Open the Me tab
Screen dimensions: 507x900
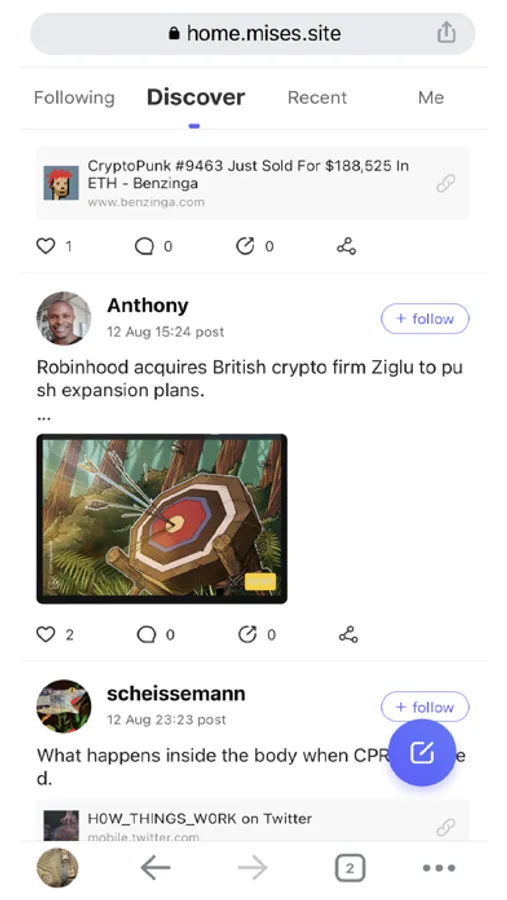(x=431, y=98)
